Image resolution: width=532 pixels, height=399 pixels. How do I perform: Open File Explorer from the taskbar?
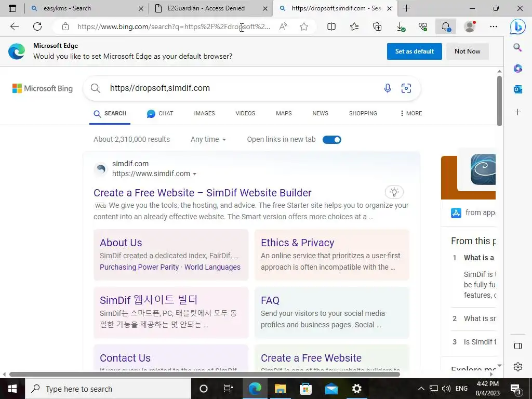point(280,389)
